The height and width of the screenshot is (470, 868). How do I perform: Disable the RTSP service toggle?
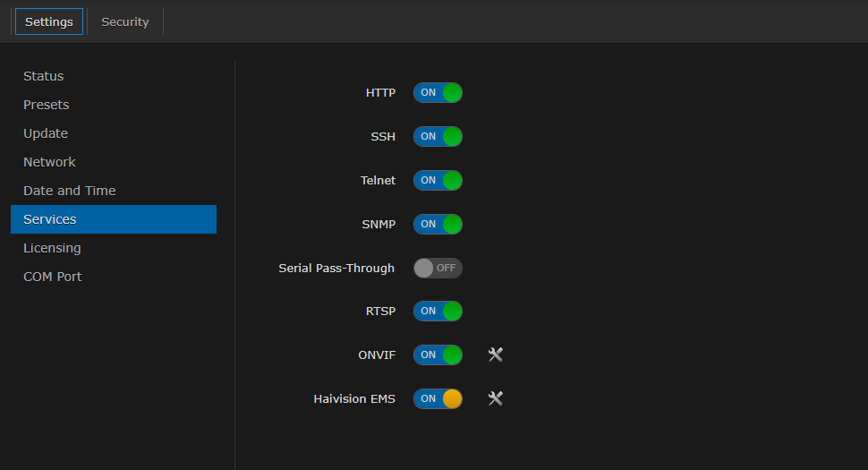pyautogui.click(x=438, y=312)
